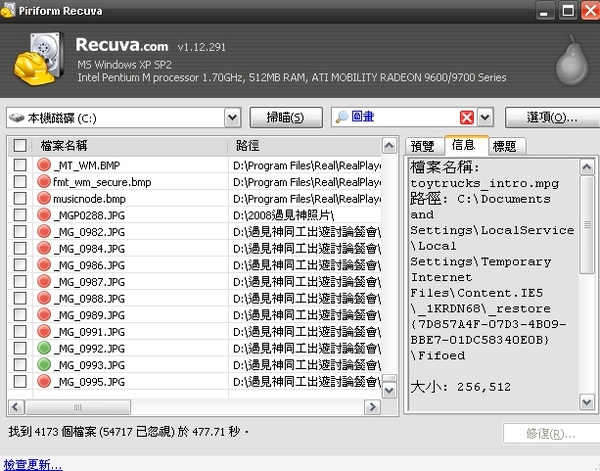Sort by the 檔案名稱 column header
Viewport: 600px width, 471px height.
click(130, 146)
